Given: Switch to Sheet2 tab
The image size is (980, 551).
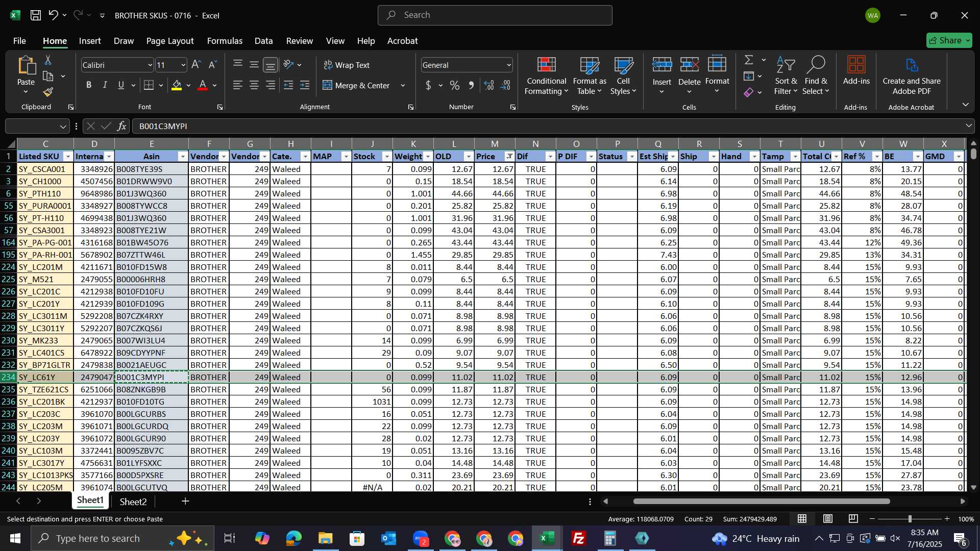Looking at the screenshot, I should coord(133,502).
